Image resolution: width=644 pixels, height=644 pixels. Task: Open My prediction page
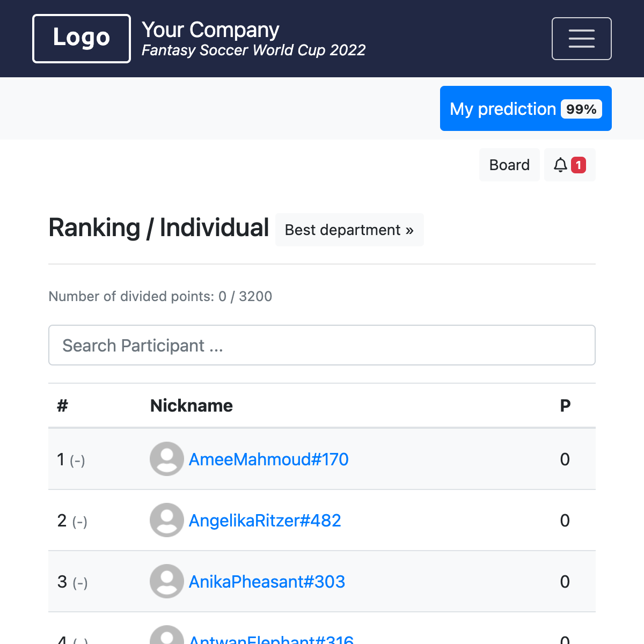coord(503,108)
